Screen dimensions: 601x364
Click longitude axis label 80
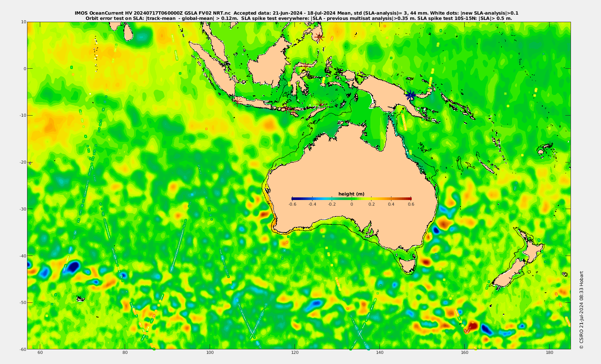(125, 353)
